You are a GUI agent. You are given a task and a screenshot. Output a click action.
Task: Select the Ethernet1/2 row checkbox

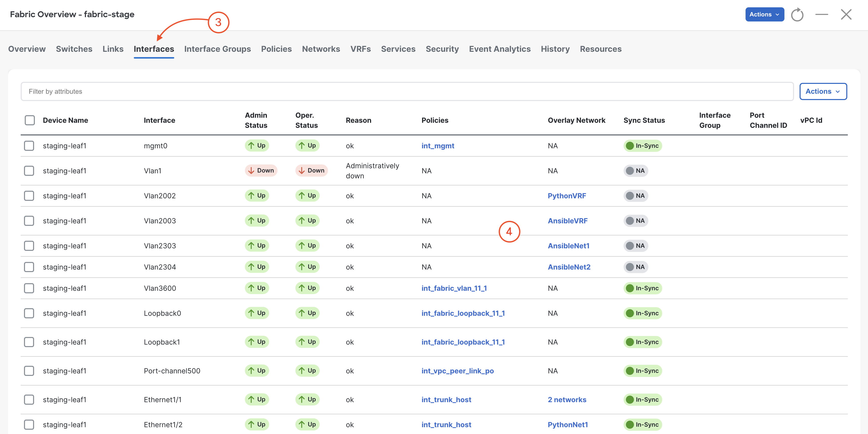(x=29, y=425)
